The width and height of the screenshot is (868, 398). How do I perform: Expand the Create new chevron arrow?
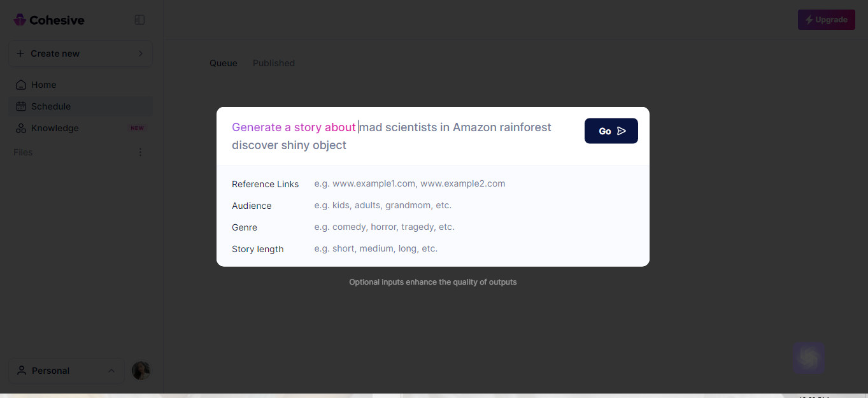pos(141,53)
